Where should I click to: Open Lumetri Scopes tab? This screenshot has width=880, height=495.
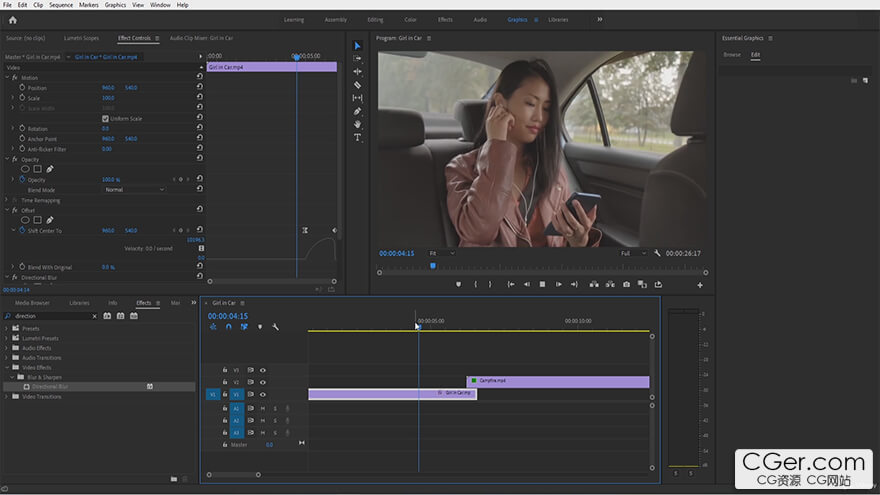click(81, 38)
